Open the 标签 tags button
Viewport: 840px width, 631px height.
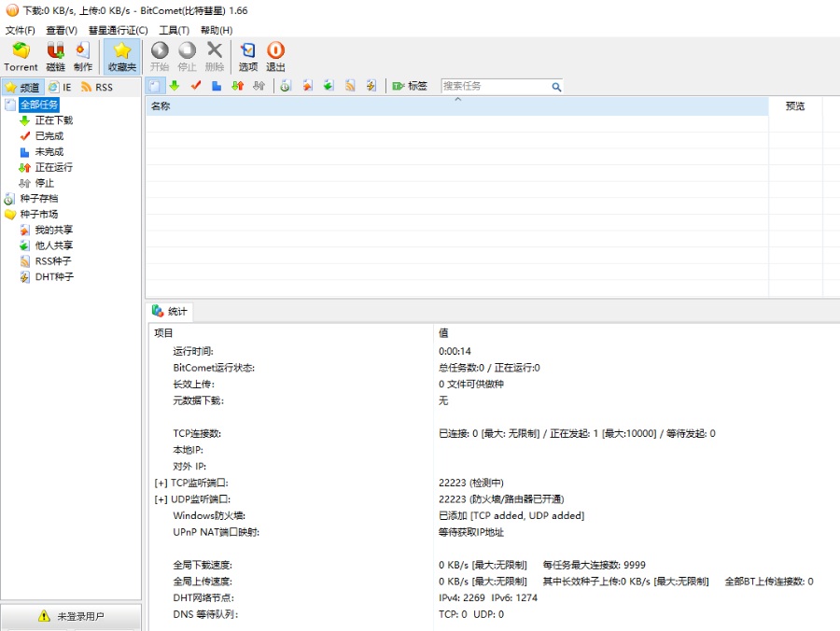(410, 86)
